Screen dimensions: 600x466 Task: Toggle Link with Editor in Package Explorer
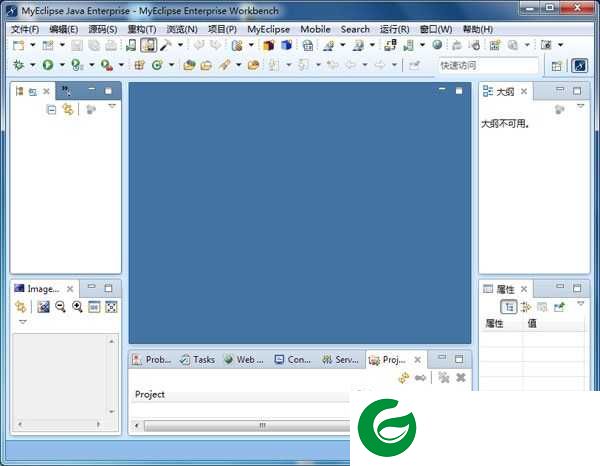pyautogui.click(x=68, y=109)
